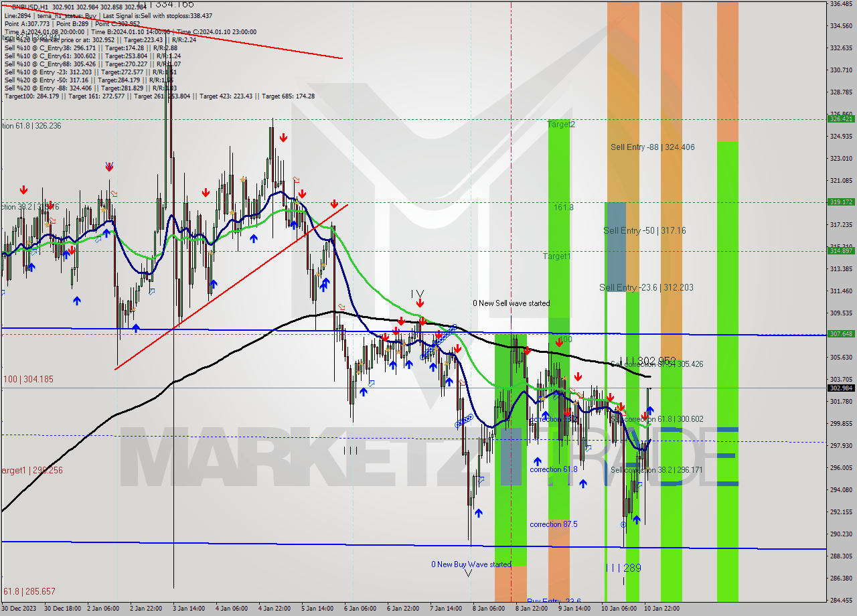
Task: Click the '0 New Sell wave started' annotation
Action: point(512,303)
